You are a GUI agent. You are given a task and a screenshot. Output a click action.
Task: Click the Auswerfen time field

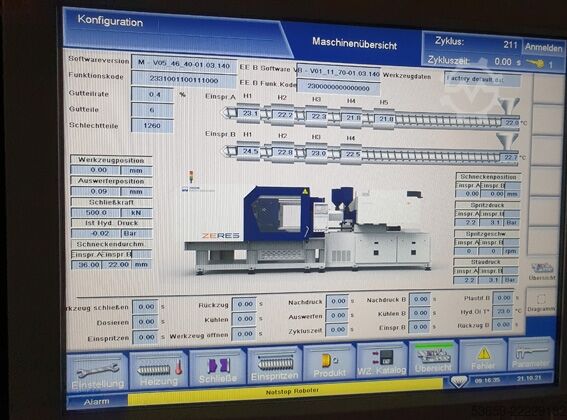pos(338,315)
